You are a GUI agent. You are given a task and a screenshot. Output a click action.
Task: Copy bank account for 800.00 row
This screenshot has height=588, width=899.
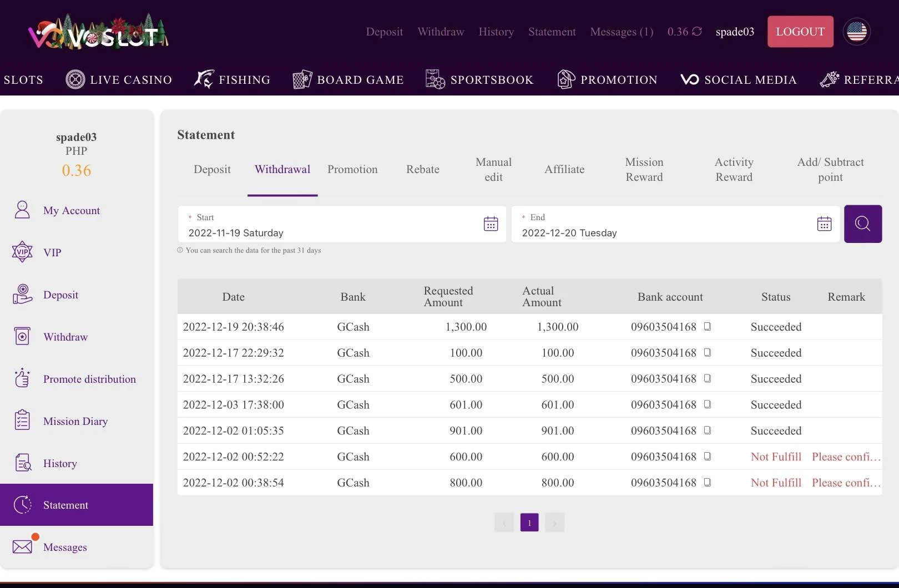[708, 483]
